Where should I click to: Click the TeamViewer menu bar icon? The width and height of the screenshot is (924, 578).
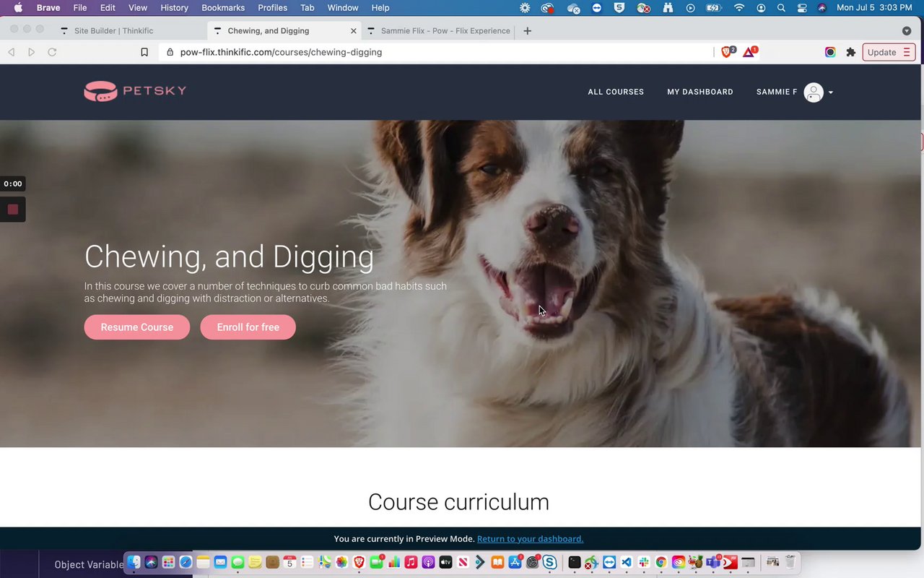point(597,8)
